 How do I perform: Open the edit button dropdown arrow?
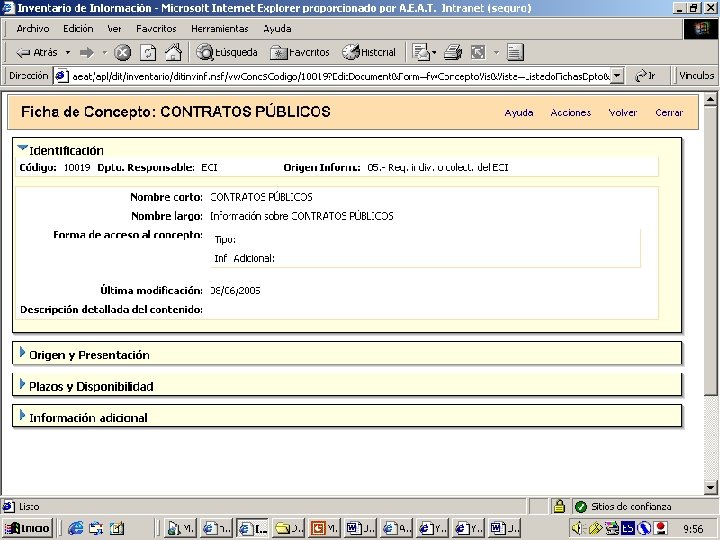tap(496, 52)
